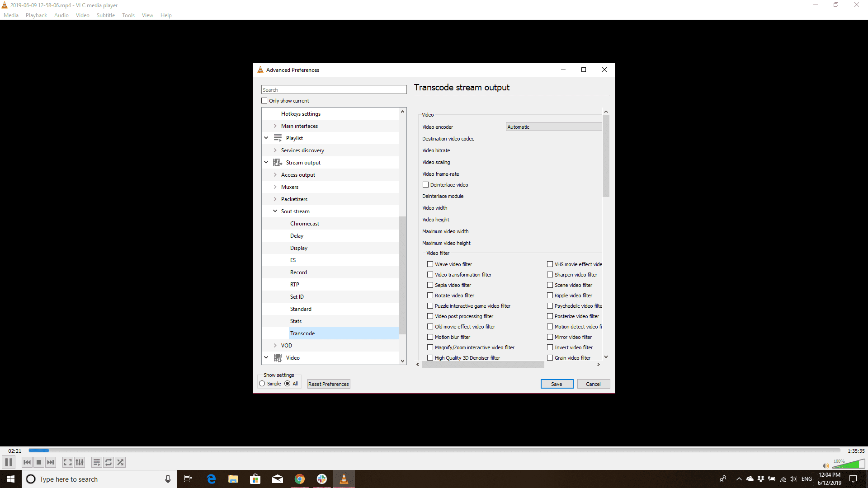Mute audio via the speaker icon

click(x=826, y=465)
